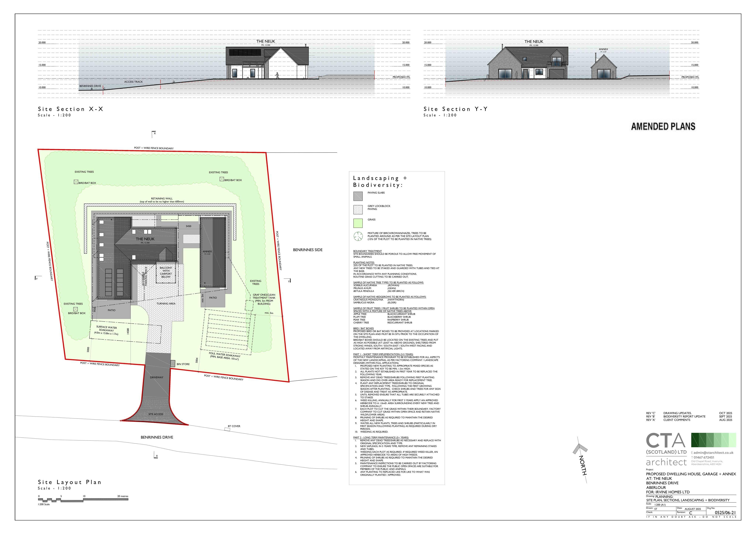Click the 5450 dimension near the annex
756x534 pixels.
[188, 226]
